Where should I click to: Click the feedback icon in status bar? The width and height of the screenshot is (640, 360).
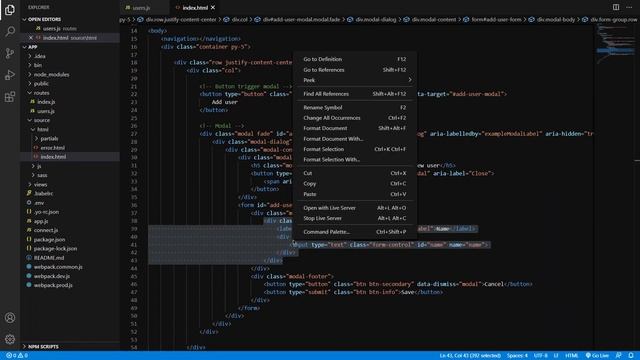tap(619, 356)
